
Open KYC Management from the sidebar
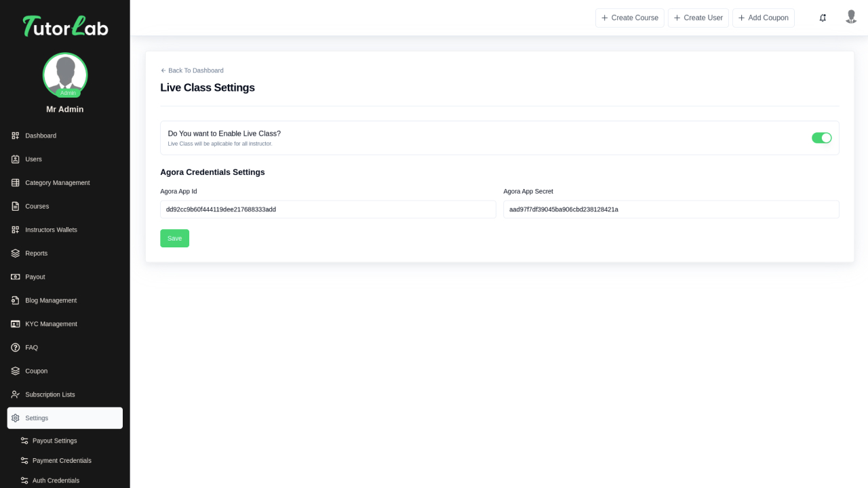[x=15, y=323]
